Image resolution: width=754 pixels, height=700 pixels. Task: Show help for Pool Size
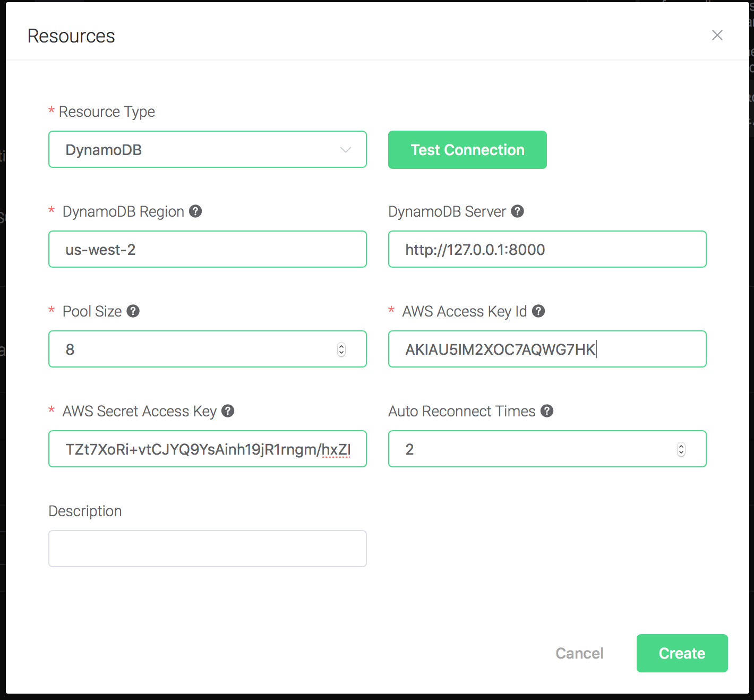133,311
